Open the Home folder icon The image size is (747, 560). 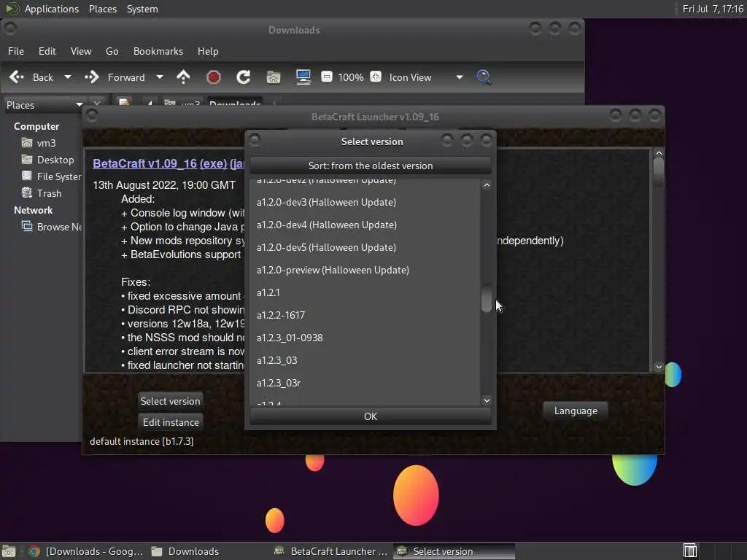tap(274, 77)
